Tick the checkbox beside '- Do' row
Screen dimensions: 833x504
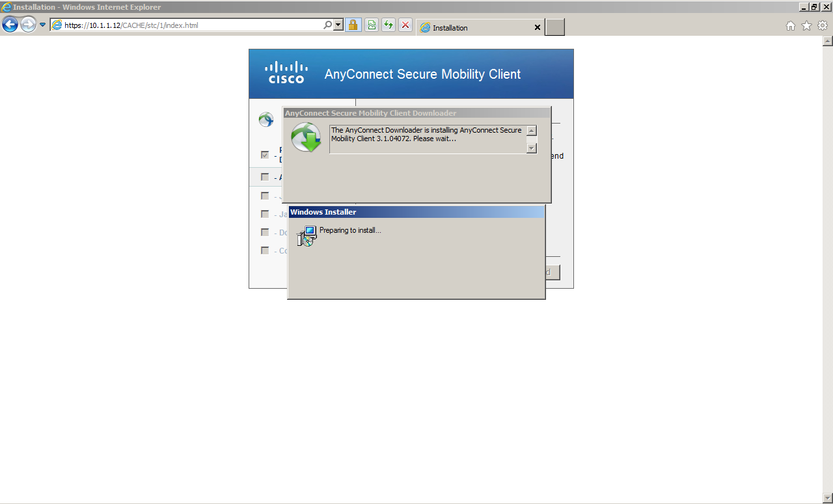click(x=265, y=232)
